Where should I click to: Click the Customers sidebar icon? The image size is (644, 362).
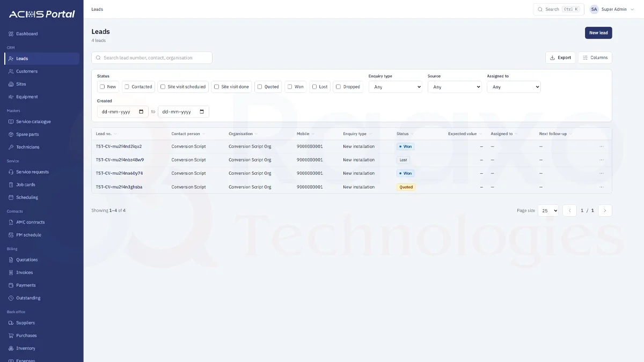coord(11,71)
